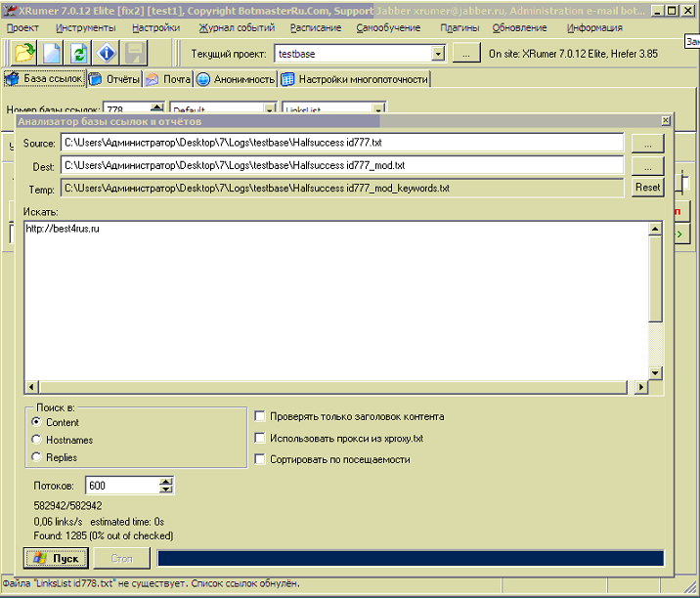Click the blue info icon in toolbar
The image size is (700, 598).
(x=108, y=53)
